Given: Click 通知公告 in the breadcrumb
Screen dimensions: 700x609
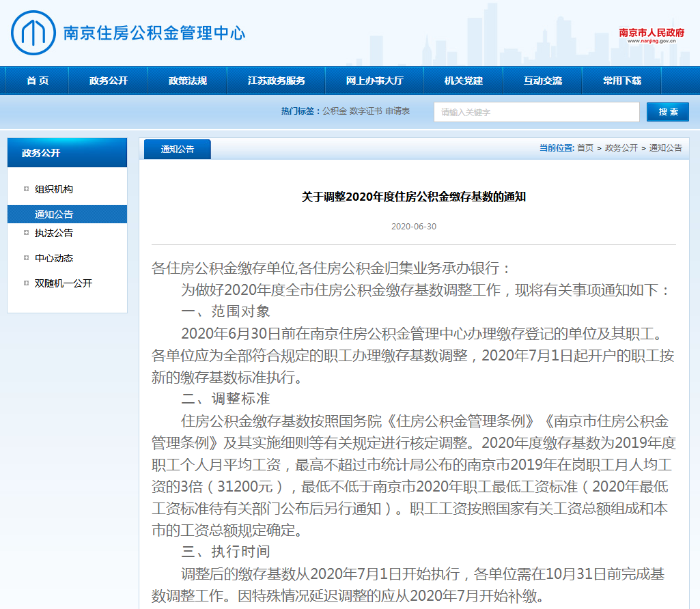Looking at the screenshot, I should coord(665,147).
